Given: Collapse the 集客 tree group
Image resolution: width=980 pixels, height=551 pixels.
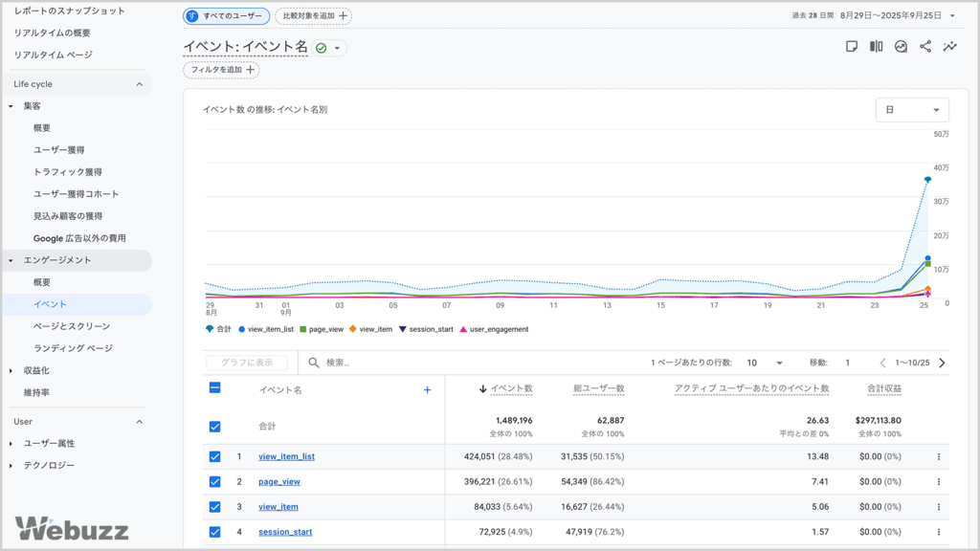Looking at the screenshot, I should (11, 106).
